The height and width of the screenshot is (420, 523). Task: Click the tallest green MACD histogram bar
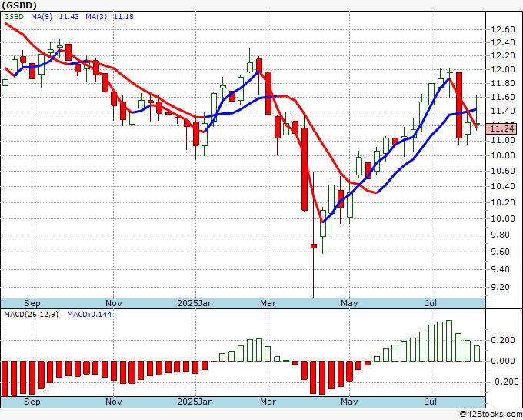click(x=449, y=341)
